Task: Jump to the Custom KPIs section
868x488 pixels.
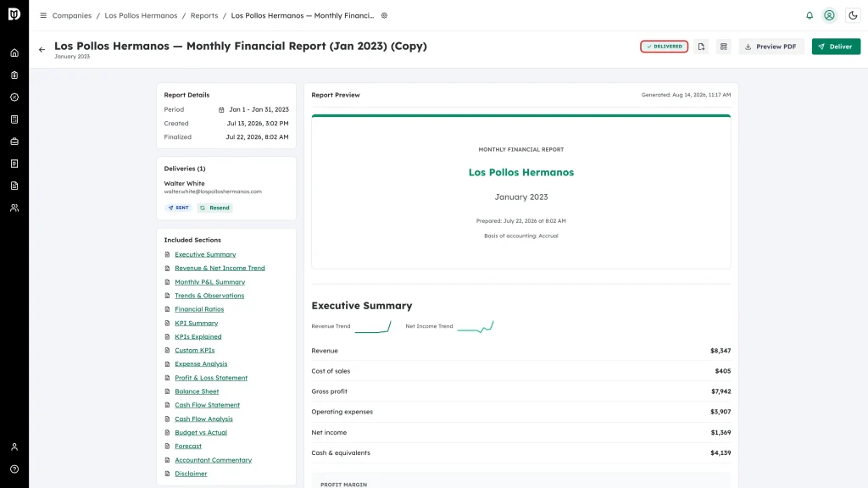Action: [x=195, y=350]
